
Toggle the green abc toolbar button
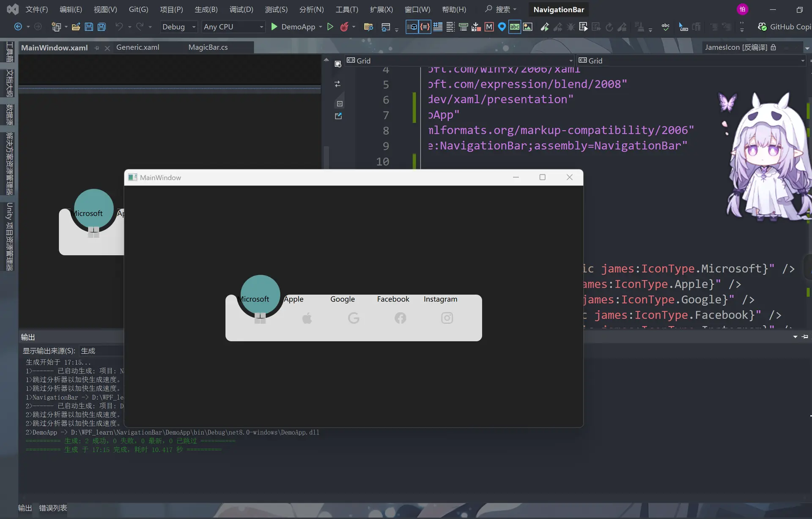click(x=515, y=27)
